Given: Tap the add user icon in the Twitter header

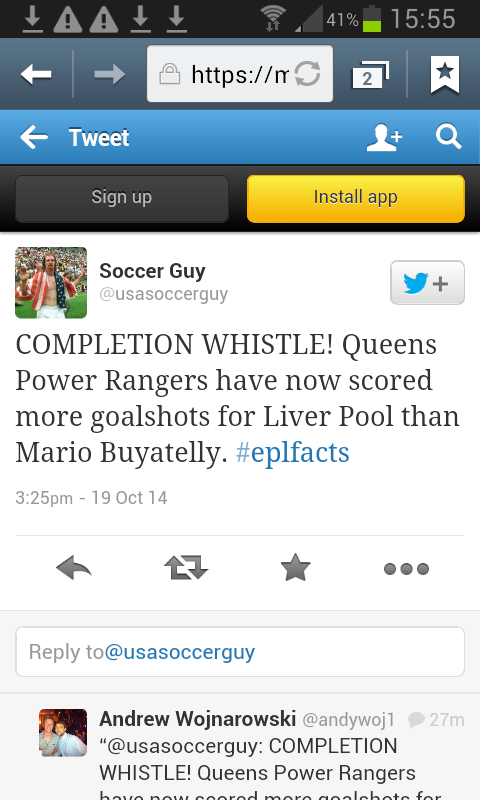Looking at the screenshot, I should coord(385,137).
